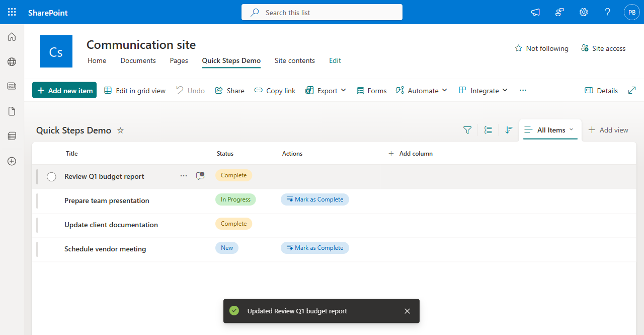This screenshot has height=335, width=644.
Task: Open the SharePoint home link
Action: point(48,13)
